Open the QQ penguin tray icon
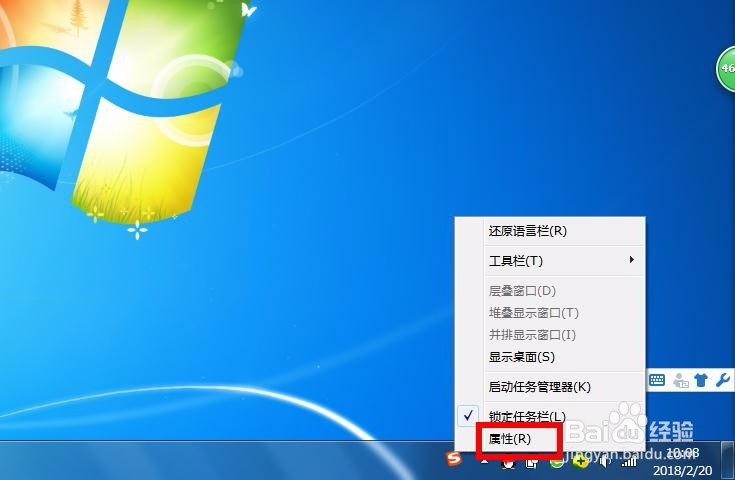 point(508,463)
